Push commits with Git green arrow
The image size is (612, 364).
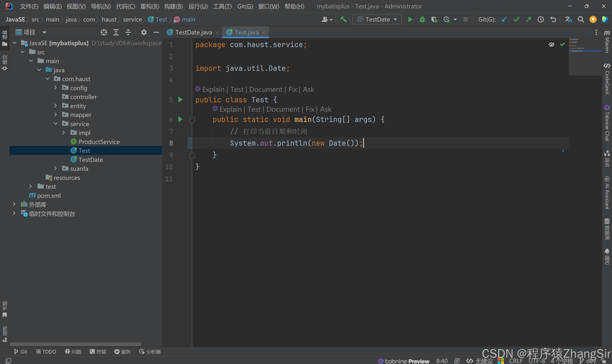[x=528, y=19]
